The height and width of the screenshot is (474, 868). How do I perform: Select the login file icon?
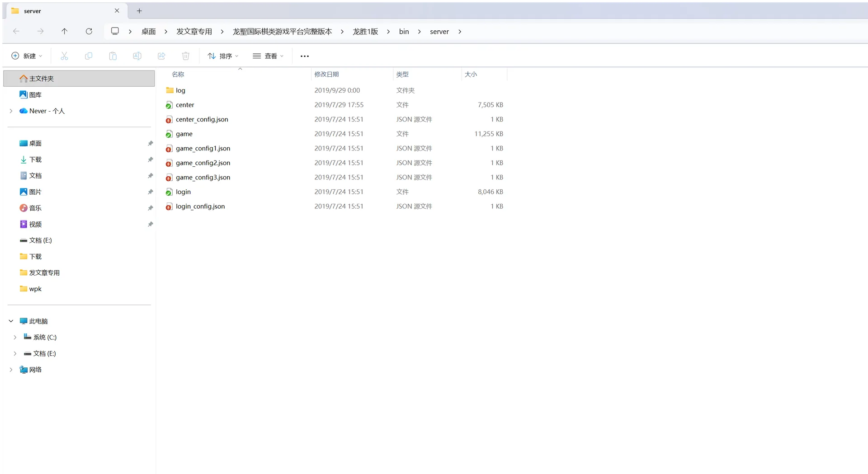169,192
